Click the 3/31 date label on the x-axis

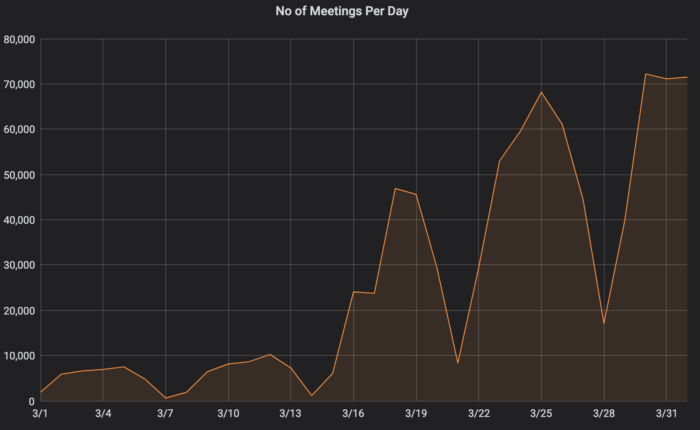pos(665,413)
